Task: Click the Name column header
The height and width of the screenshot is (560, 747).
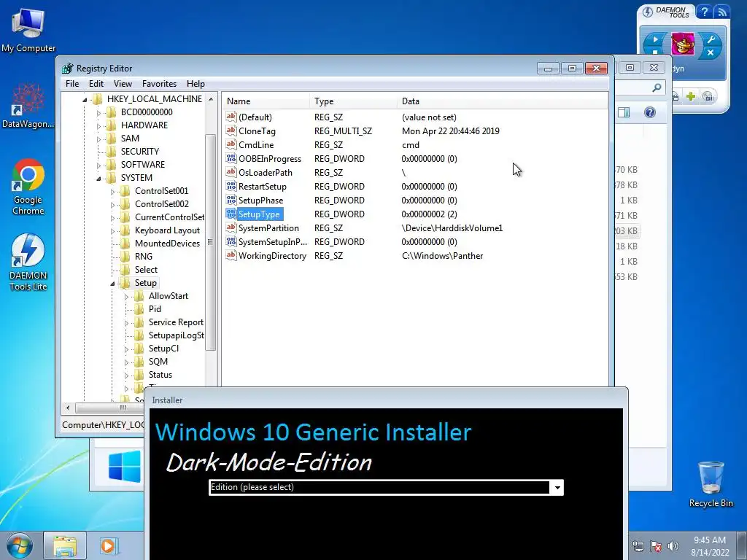Action: pos(266,101)
